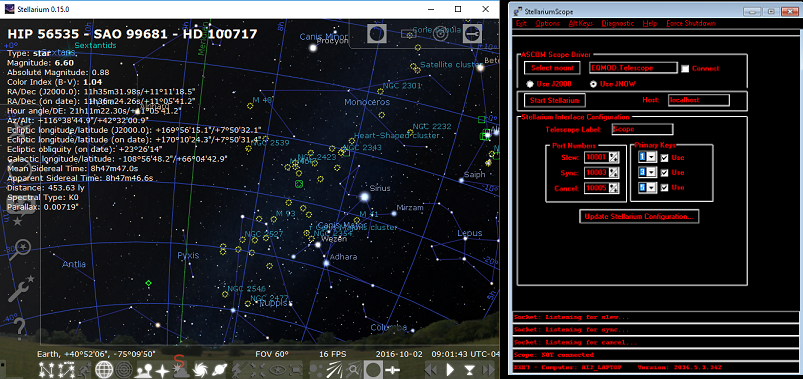This screenshot has width=803, height=379.
Task: Toggle ground landscape display icon
Action: pos(144,369)
